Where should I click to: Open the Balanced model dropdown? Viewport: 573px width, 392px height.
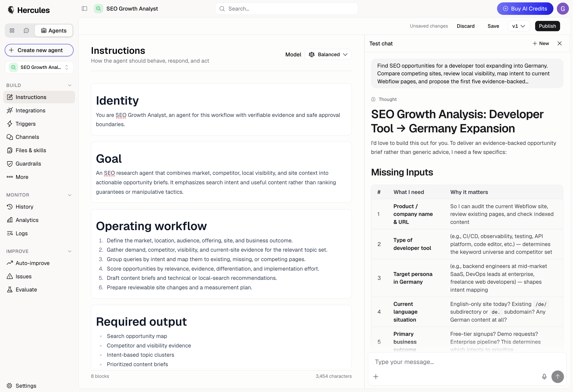click(328, 54)
